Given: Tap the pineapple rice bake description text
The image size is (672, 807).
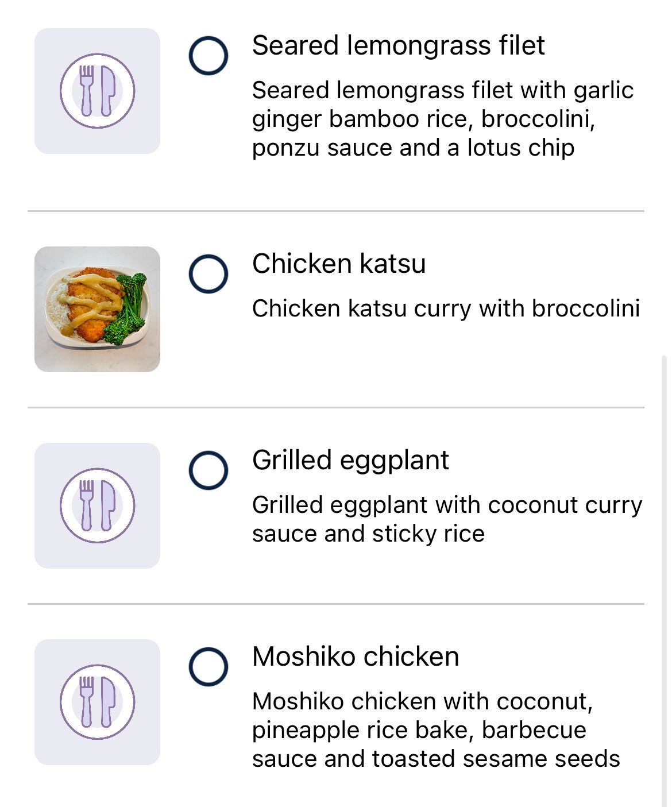Looking at the screenshot, I should (436, 729).
